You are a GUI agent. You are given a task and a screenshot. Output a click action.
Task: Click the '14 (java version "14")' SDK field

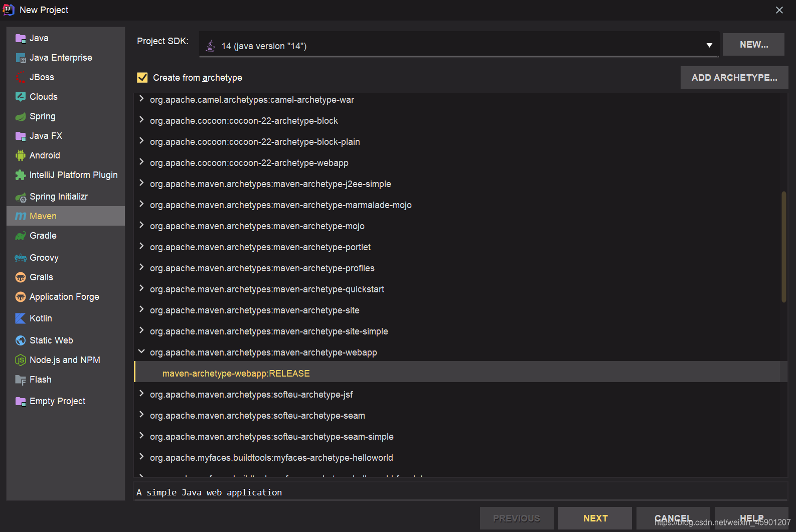pyautogui.click(x=459, y=45)
